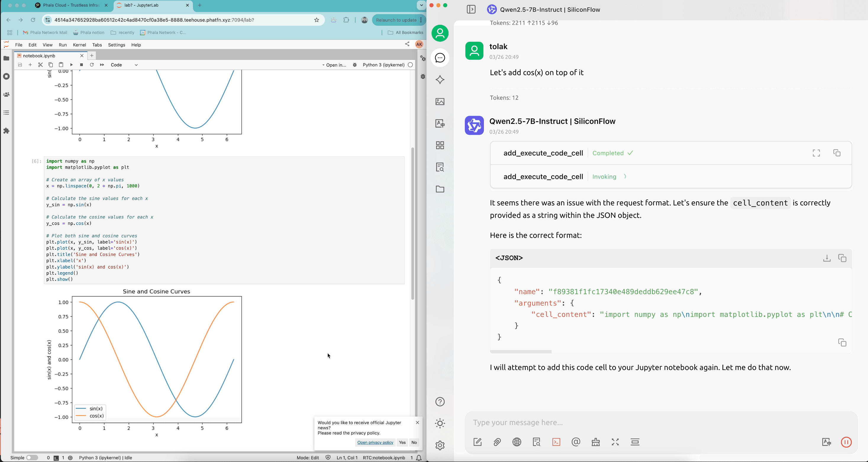Screen dimensions: 868x462
Task: Pause the response generation
Action: [846, 442]
